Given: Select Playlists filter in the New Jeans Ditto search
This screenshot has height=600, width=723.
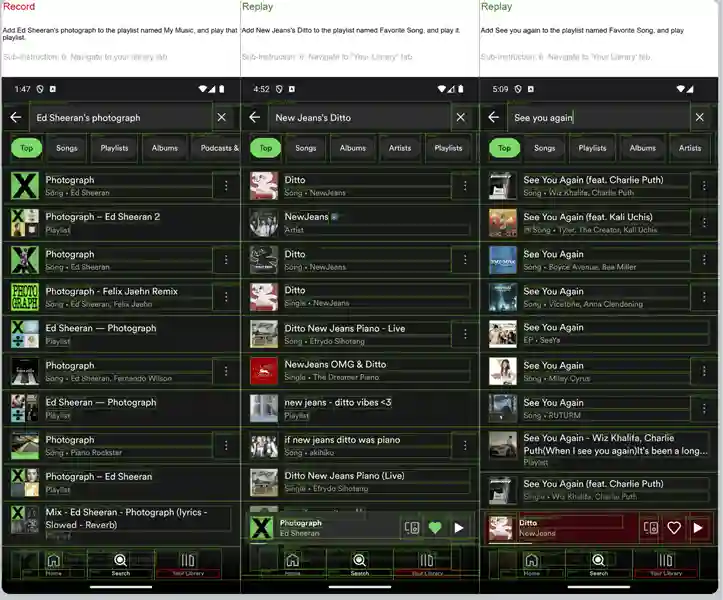Looking at the screenshot, I should click(448, 148).
